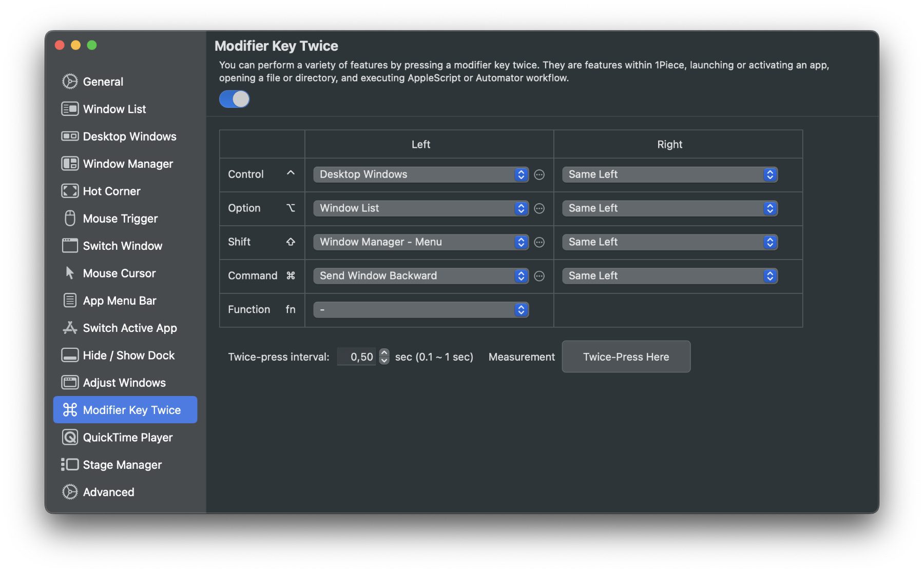
Task: Select the Stage Manager sidebar icon
Action: [x=70, y=465]
